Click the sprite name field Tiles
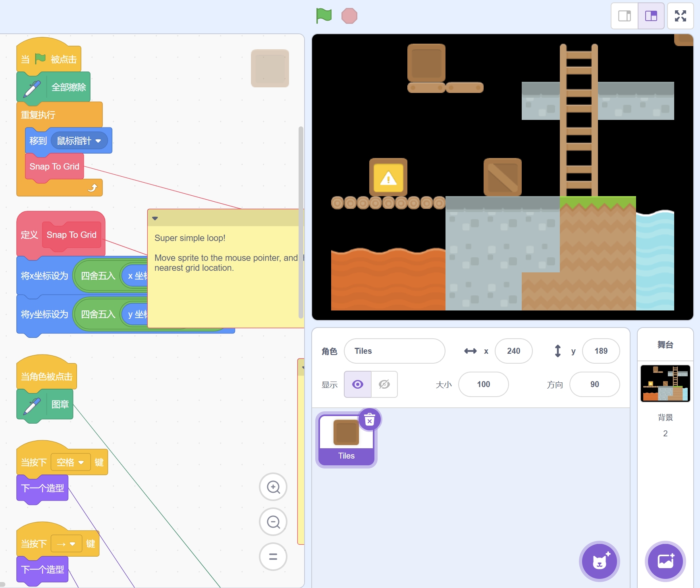This screenshot has width=700, height=588. [394, 351]
